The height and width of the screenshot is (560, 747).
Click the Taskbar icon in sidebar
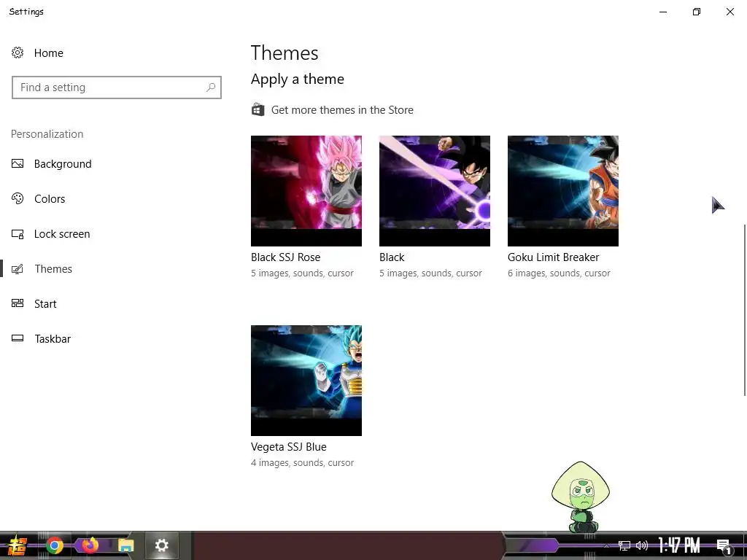18,338
